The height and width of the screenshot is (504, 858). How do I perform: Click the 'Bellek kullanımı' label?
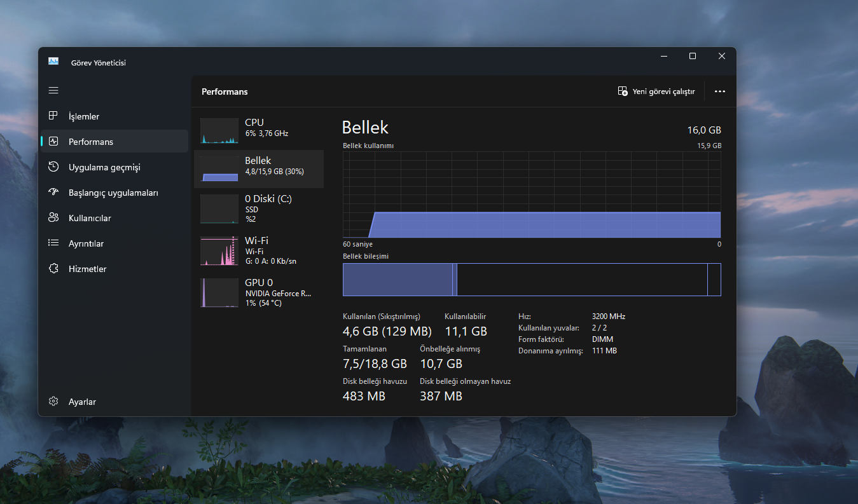tap(368, 146)
